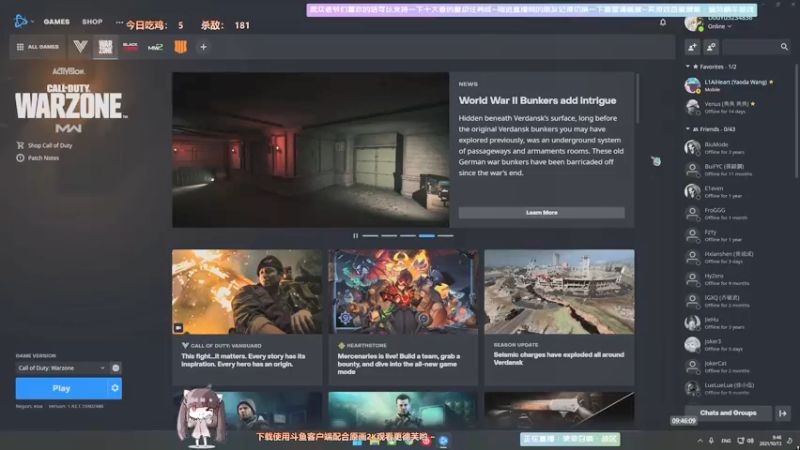This screenshot has width=800, height=450.
Task: Open Season Update seismic charges card
Action: (559, 317)
